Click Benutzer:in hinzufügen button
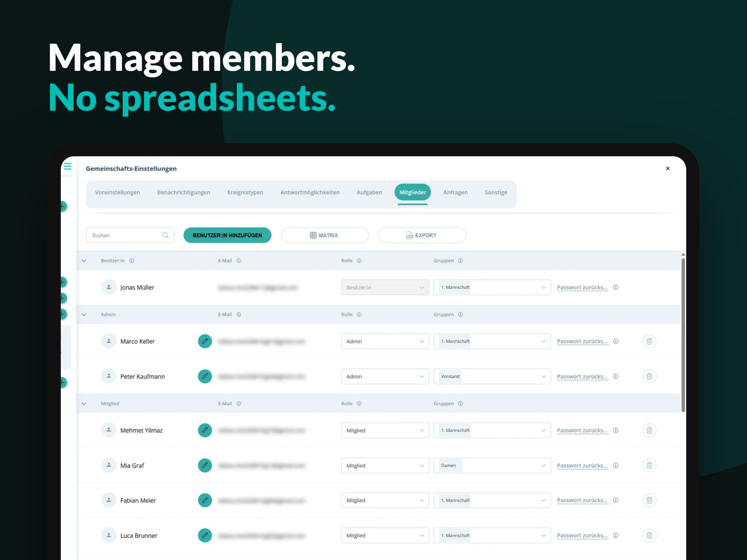The image size is (747, 560). click(x=227, y=235)
